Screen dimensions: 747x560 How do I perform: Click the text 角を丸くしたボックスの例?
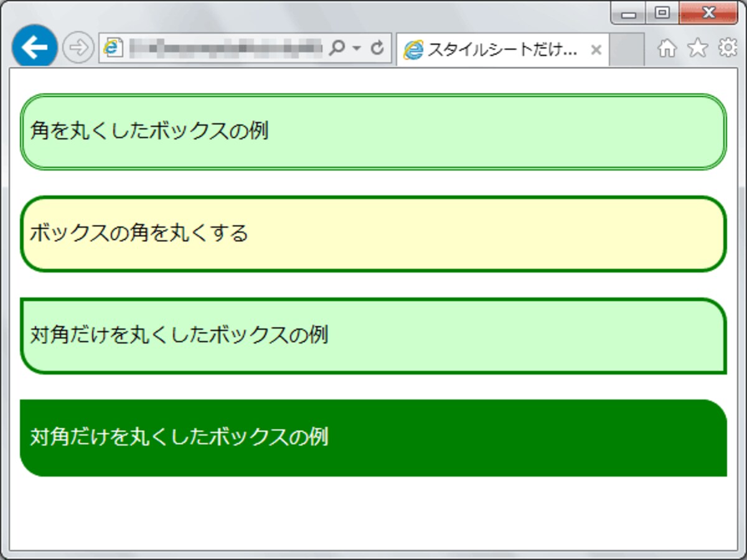click(149, 131)
